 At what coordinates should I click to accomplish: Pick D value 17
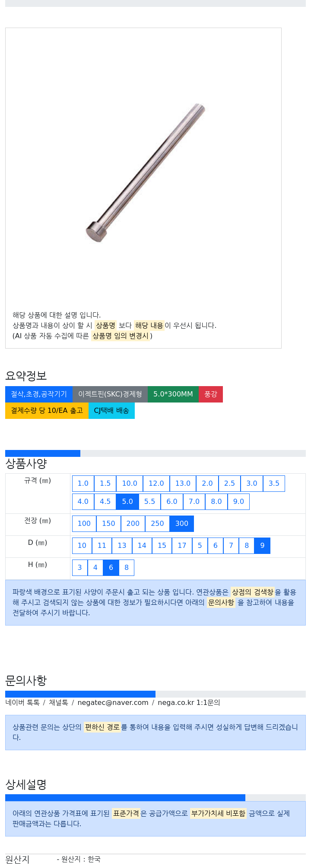tap(182, 546)
